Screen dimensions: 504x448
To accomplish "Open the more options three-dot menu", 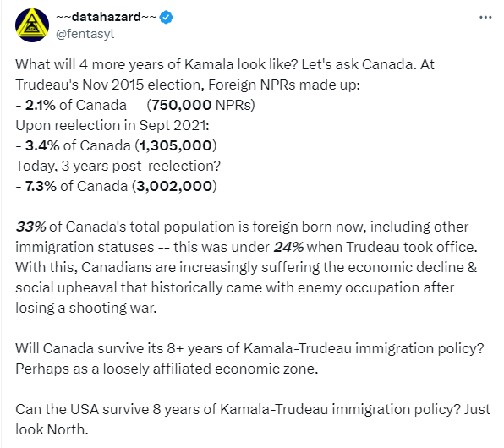I will (485, 18).
